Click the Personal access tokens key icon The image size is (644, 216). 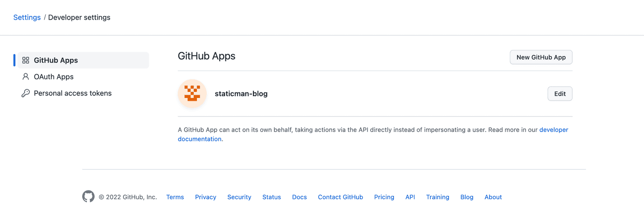[26, 93]
